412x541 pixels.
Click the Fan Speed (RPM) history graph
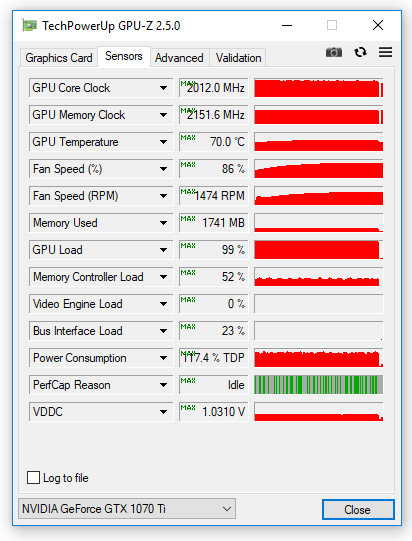point(318,196)
